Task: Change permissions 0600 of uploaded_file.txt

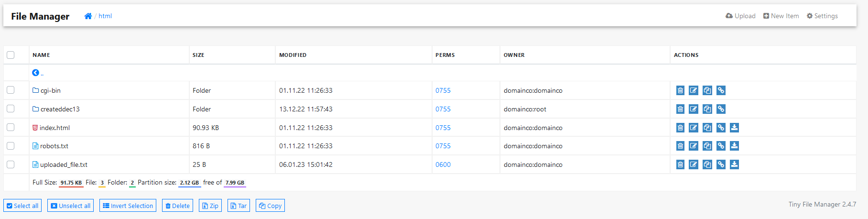Action: [x=443, y=164]
